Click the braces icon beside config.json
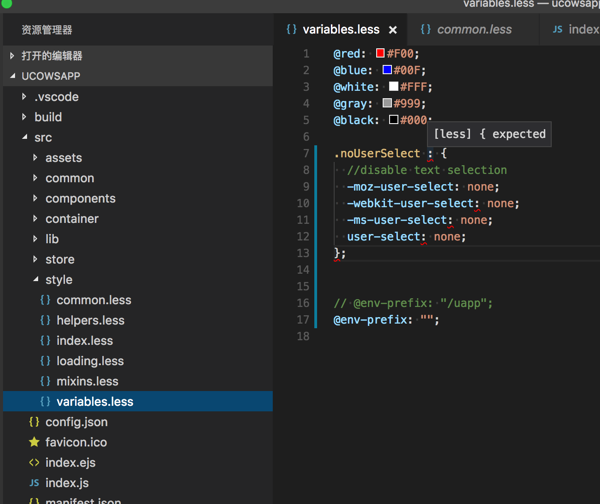Viewport: 600px width, 504px height. pos(34,422)
